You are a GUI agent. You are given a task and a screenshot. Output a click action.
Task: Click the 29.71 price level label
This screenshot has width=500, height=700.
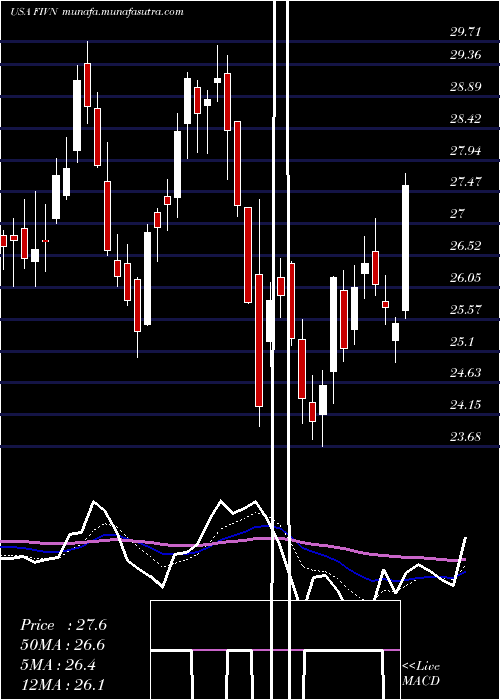466,32
